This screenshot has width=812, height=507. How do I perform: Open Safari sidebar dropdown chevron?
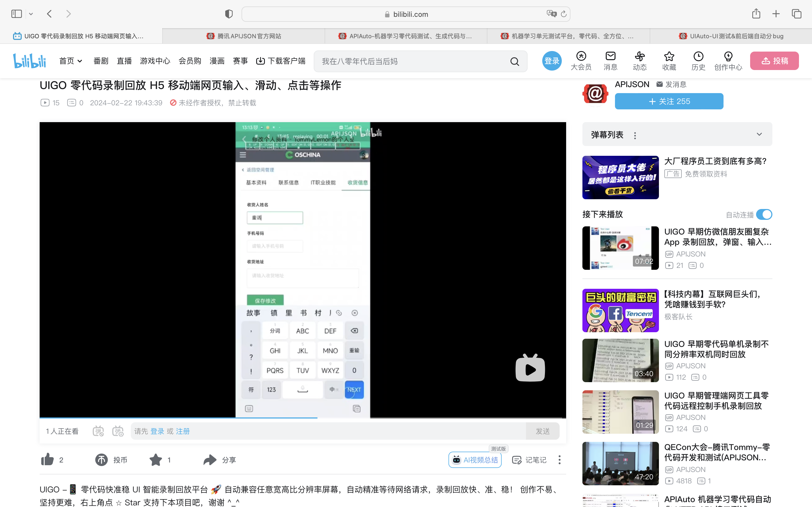pos(31,14)
